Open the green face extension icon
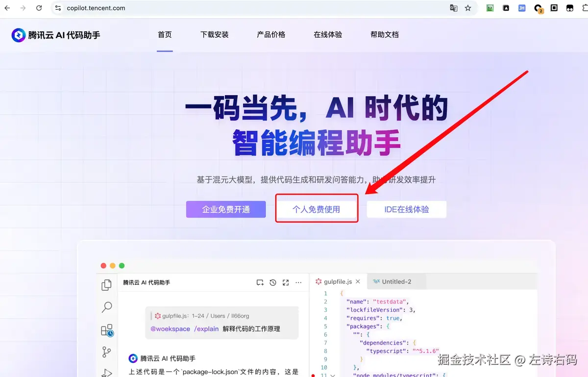Image resolution: width=588 pixels, height=377 pixels. point(490,8)
